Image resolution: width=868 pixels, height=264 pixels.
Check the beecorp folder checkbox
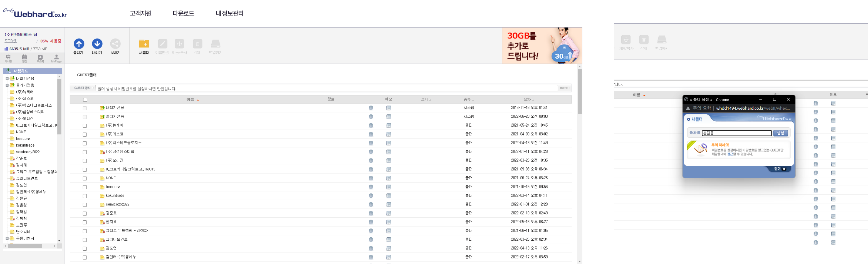(x=85, y=187)
